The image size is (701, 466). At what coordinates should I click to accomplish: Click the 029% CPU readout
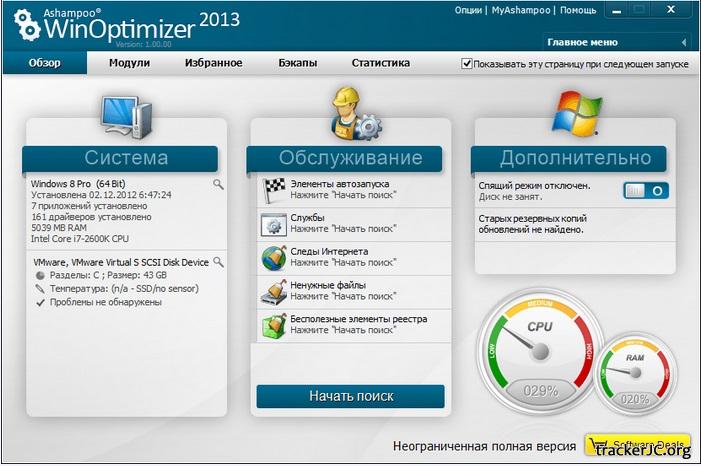coord(541,391)
